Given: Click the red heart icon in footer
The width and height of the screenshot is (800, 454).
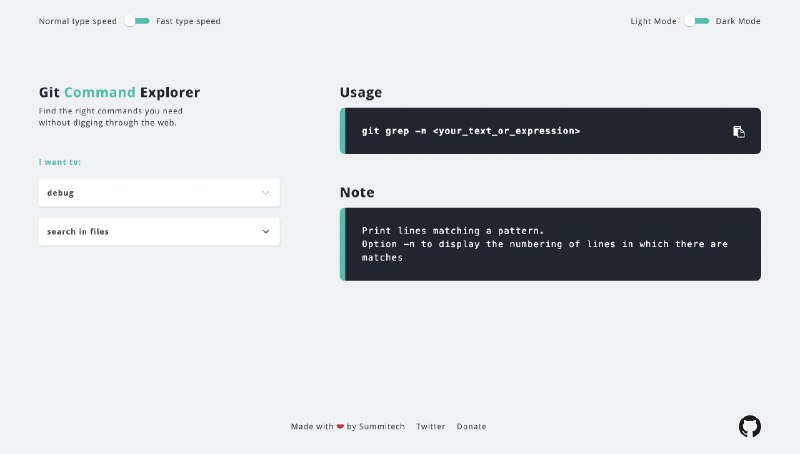Looking at the screenshot, I should tap(340, 426).
